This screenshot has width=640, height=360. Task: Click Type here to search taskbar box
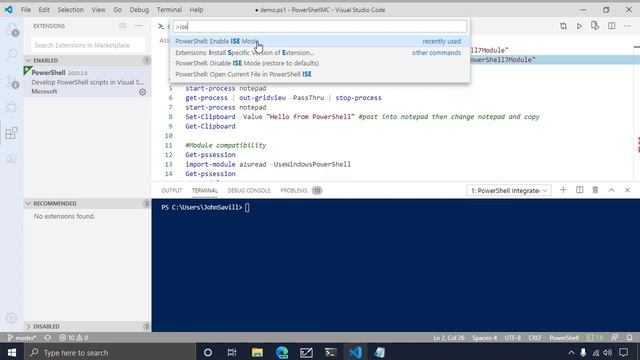(109, 352)
